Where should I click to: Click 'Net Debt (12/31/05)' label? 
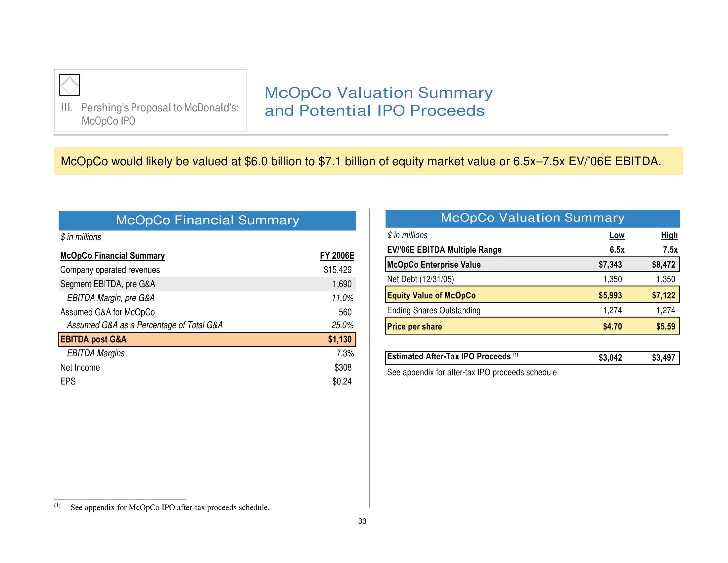pos(420,279)
